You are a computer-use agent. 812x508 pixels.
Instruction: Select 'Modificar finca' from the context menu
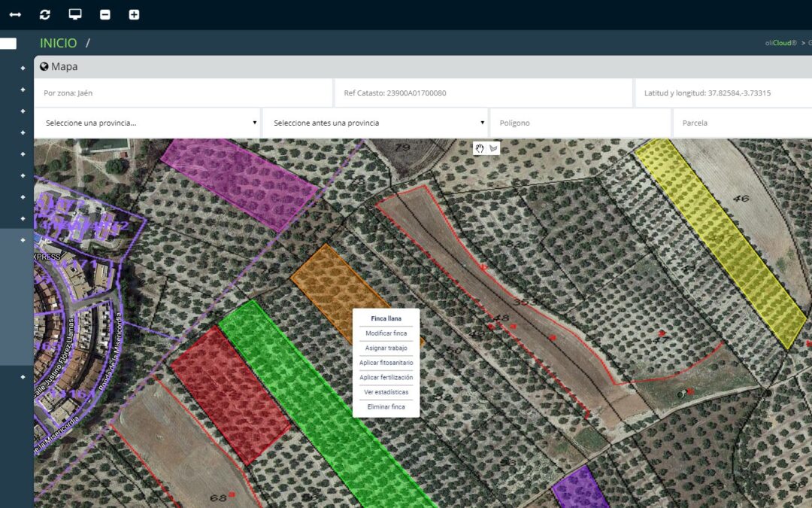tap(386, 333)
